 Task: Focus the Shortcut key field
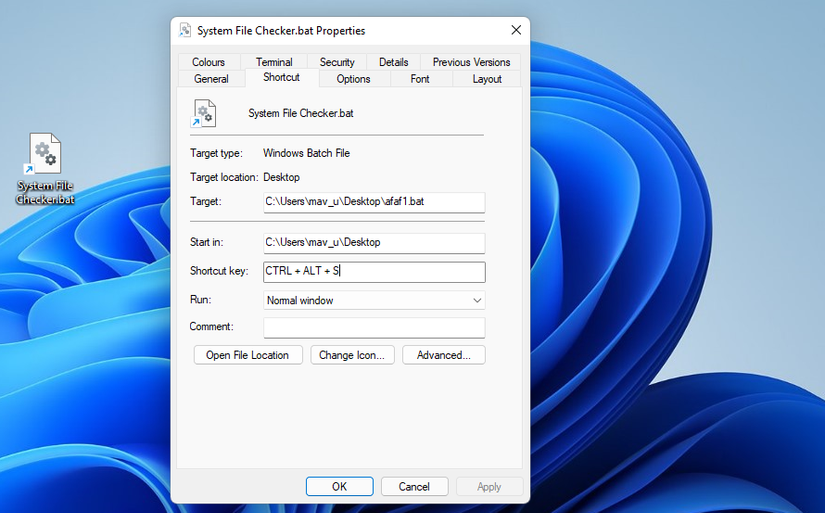click(x=374, y=271)
